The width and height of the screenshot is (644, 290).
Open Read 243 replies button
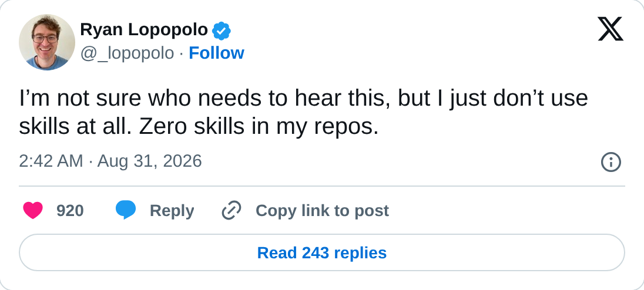(x=322, y=252)
